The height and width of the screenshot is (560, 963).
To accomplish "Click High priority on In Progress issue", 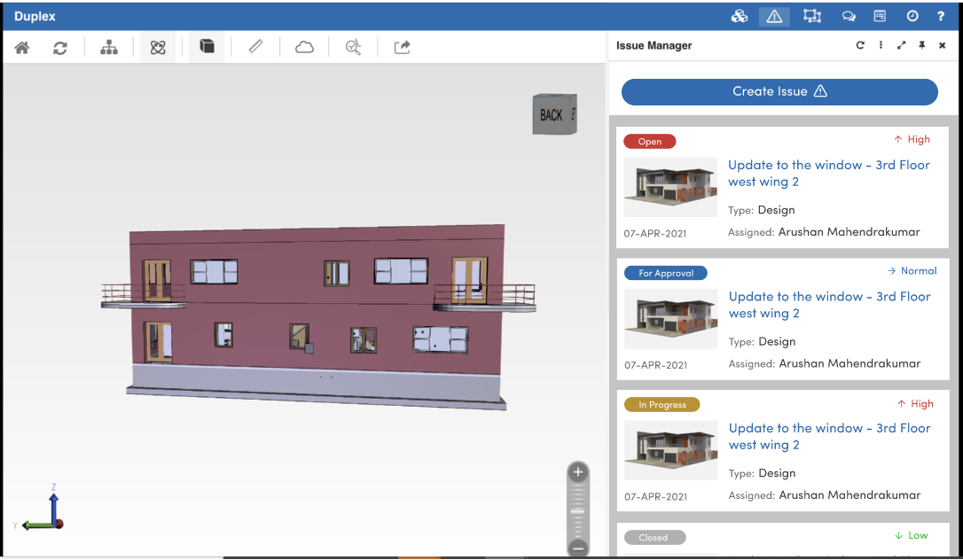I will click(915, 403).
